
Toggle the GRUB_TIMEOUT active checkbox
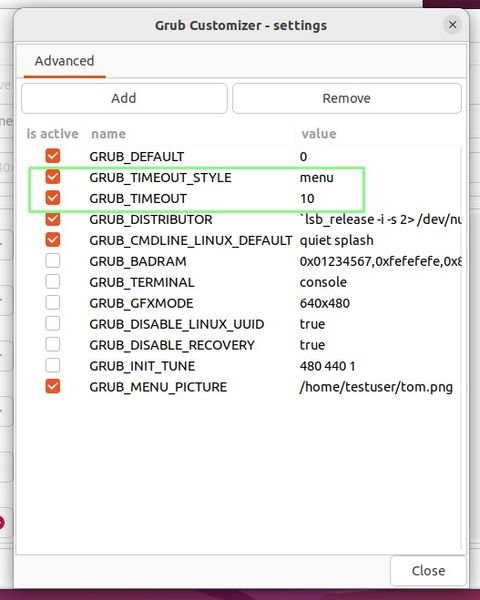click(x=53, y=198)
